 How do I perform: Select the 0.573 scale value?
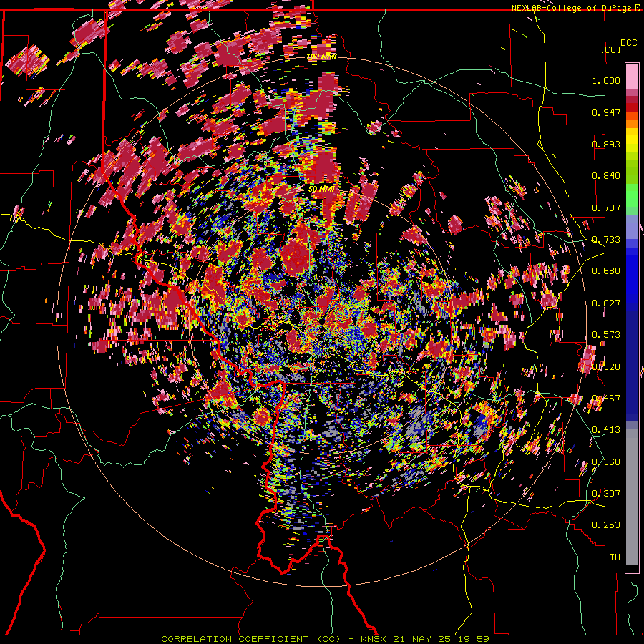click(x=606, y=335)
